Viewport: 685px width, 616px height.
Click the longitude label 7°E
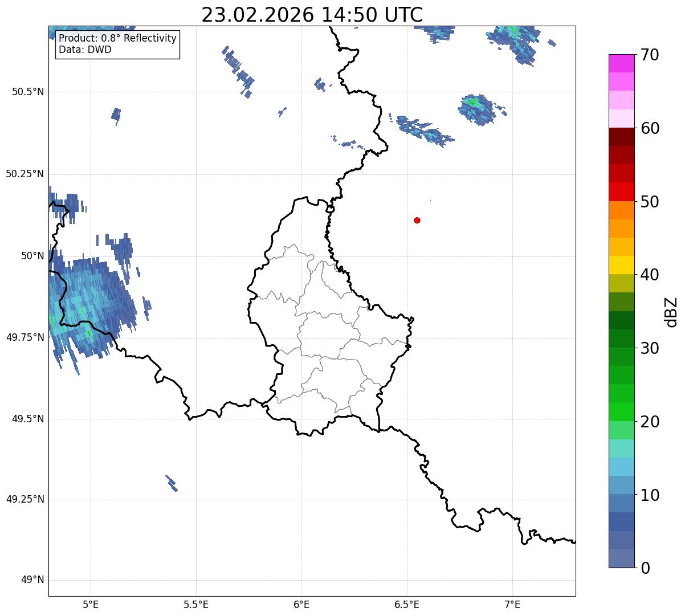512,605
